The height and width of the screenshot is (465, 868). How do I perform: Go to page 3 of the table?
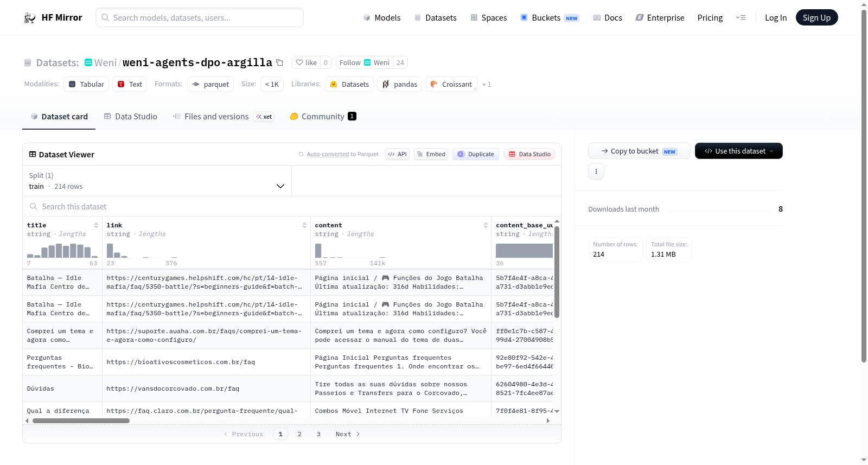[318, 434]
